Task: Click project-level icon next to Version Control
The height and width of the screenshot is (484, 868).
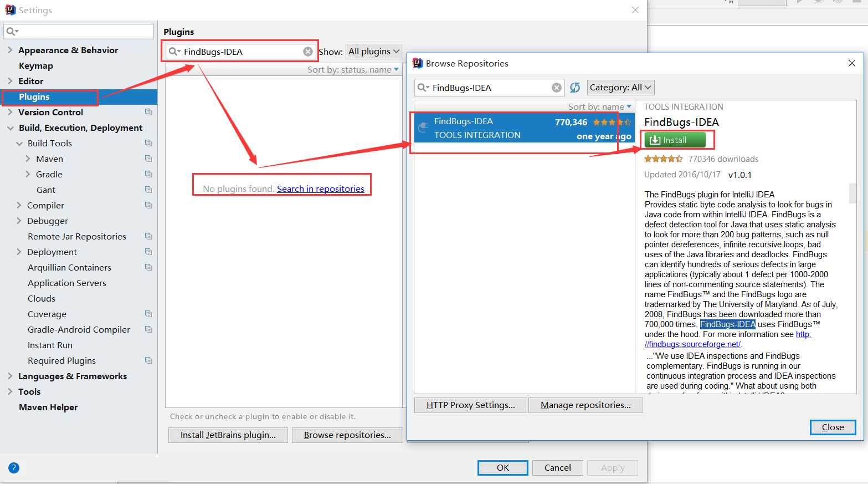Action: (148, 112)
